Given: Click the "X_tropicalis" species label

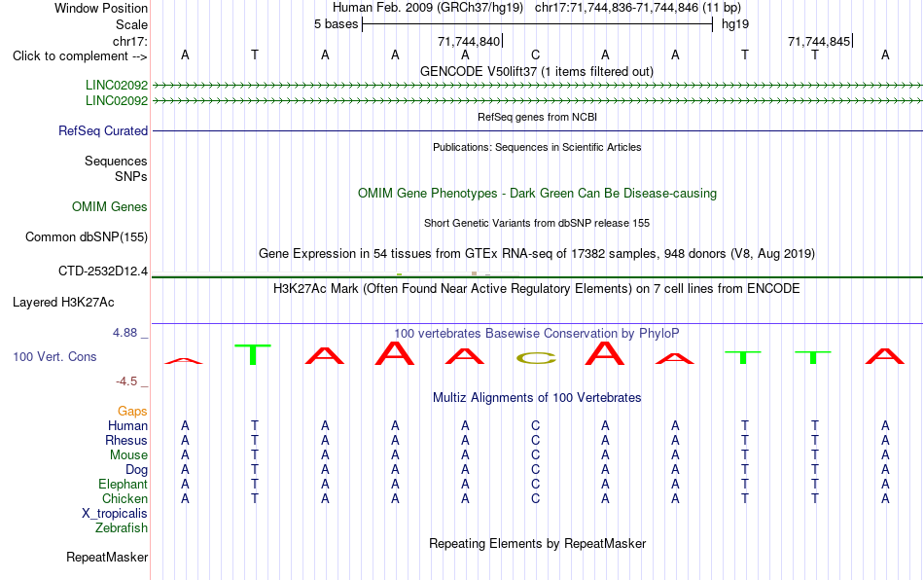Looking at the screenshot, I should coord(115,514).
